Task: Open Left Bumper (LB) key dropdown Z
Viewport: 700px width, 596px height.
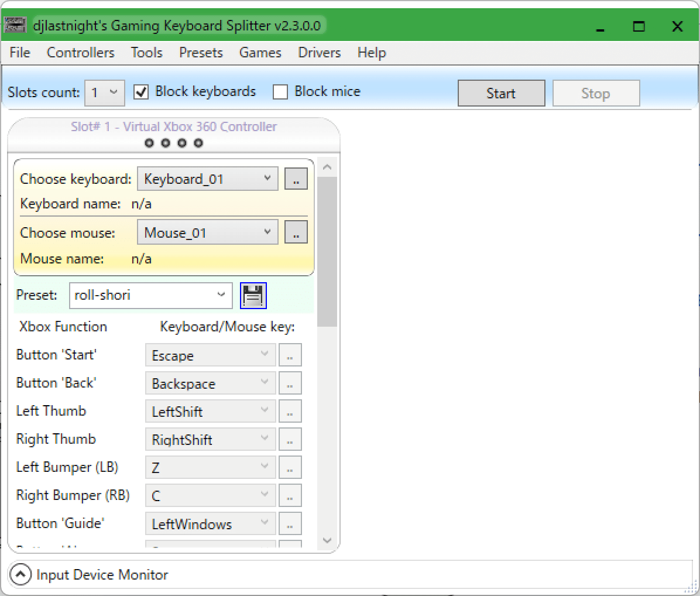Action: click(x=210, y=468)
